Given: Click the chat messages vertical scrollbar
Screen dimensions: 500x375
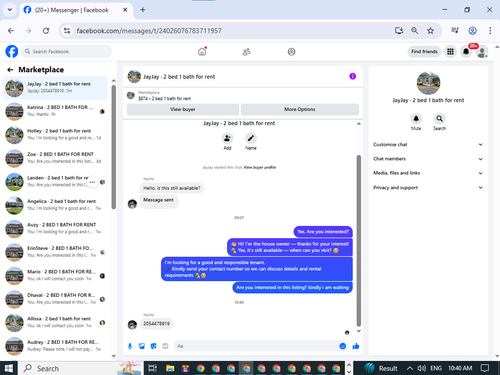Looking at the screenshot, I should pos(359,240).
